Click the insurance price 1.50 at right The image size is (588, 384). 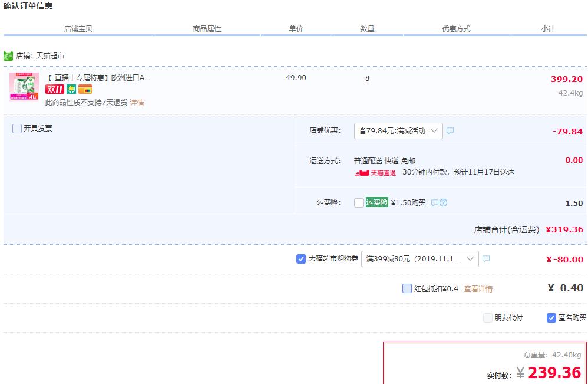point(574,203)
